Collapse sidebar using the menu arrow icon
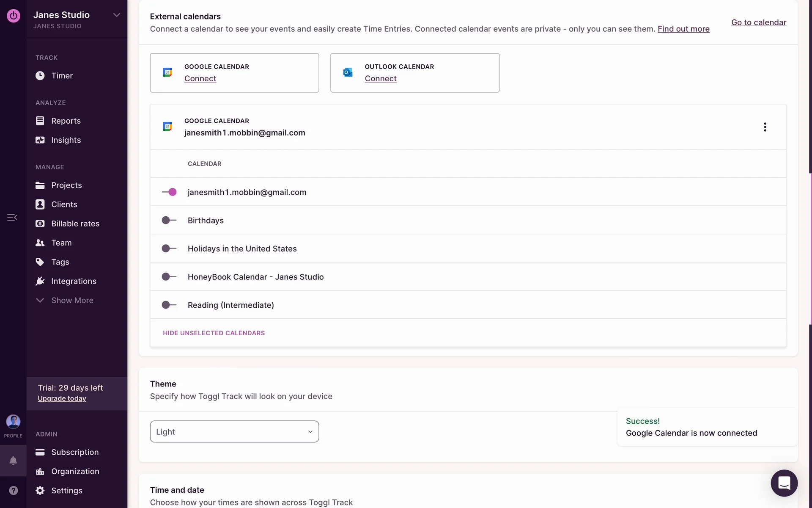Image resolution: width=812 pixels, height=508 pixels. 12,217
